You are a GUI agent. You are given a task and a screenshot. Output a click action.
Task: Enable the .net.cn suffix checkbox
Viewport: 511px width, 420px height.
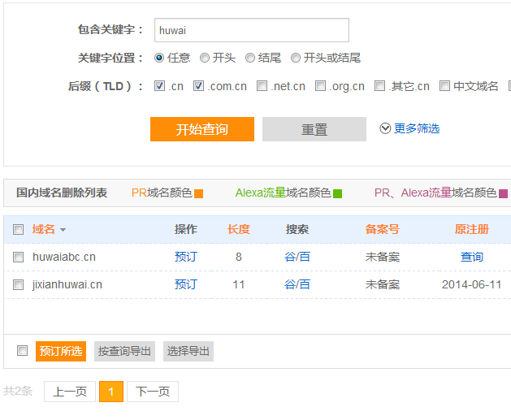262,85
